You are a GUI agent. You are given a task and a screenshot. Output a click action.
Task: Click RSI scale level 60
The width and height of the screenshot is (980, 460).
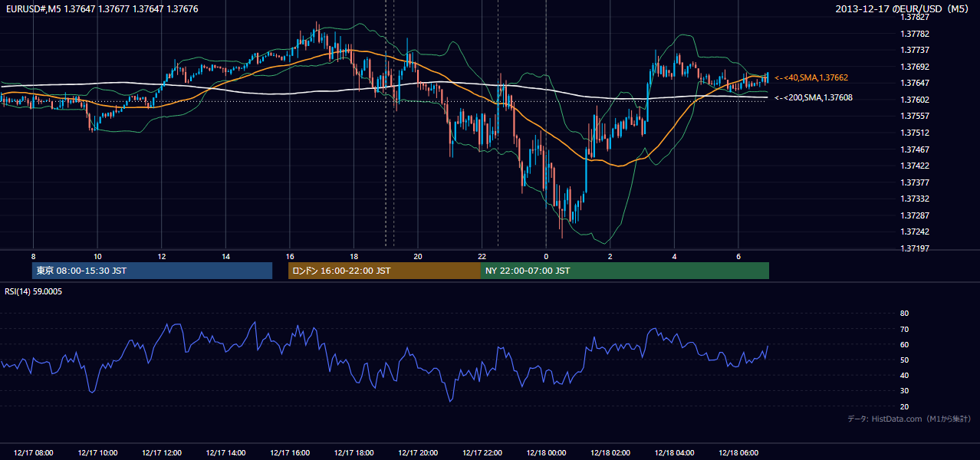point(904,344)
